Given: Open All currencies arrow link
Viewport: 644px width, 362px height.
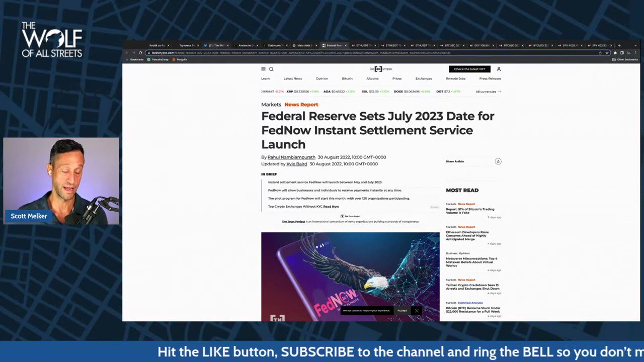Looking at the screenshot, I should point(489,92).
